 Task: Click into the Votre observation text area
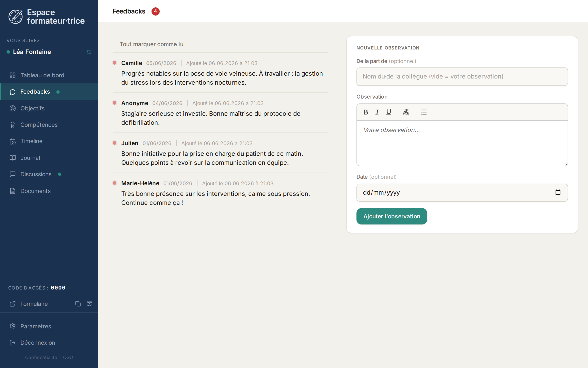click(462, 143)
